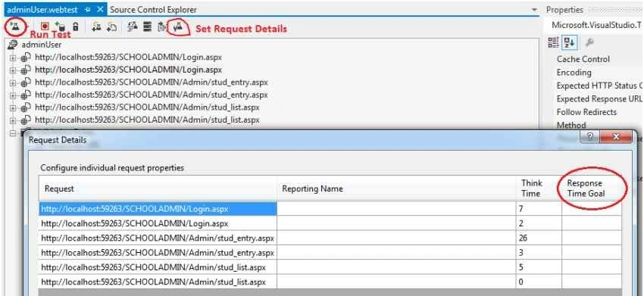The height and width of the screenshot is (296, 644).
Task: Open the document tabs overflow dropdown arrow
Action: (534, 9)
